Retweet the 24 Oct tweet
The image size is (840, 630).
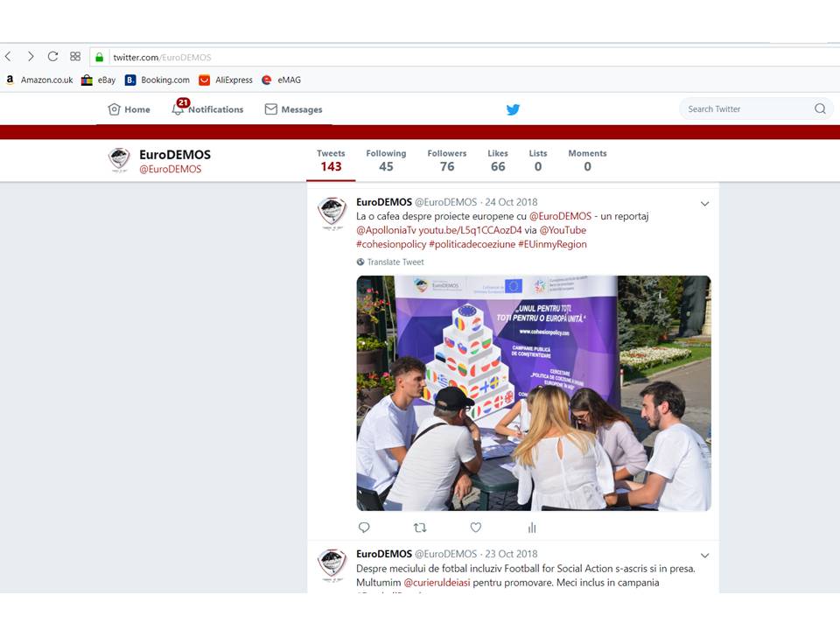(420, 528)
